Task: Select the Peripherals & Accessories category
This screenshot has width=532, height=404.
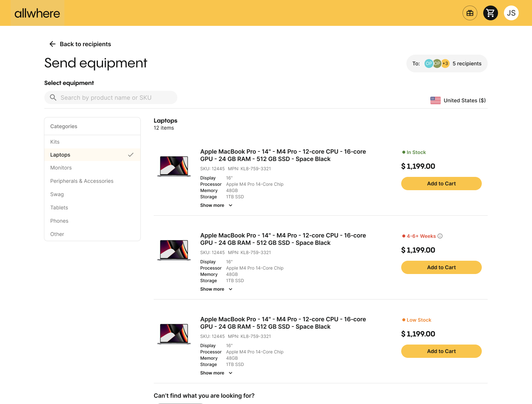Action: 82,181
